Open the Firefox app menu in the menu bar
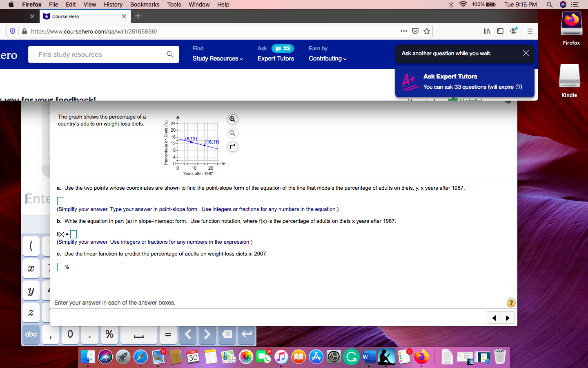 (x=32, y=4)
